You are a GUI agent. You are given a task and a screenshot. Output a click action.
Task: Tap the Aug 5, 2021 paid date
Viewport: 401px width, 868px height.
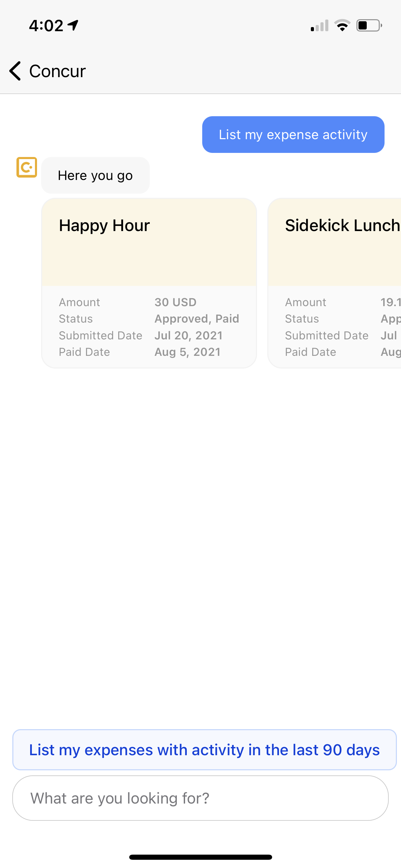187,352
